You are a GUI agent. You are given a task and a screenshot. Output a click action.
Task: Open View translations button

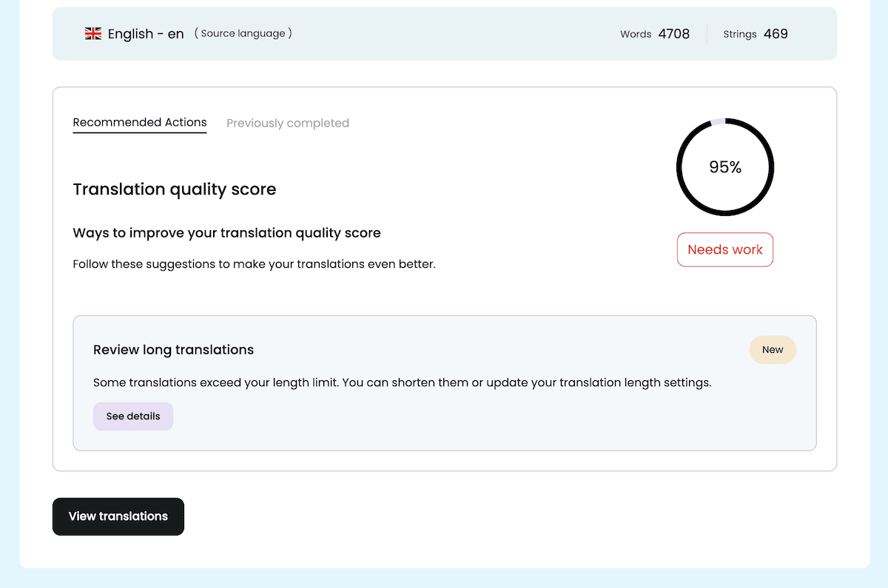pyautogui.click(x=118, y=516)
